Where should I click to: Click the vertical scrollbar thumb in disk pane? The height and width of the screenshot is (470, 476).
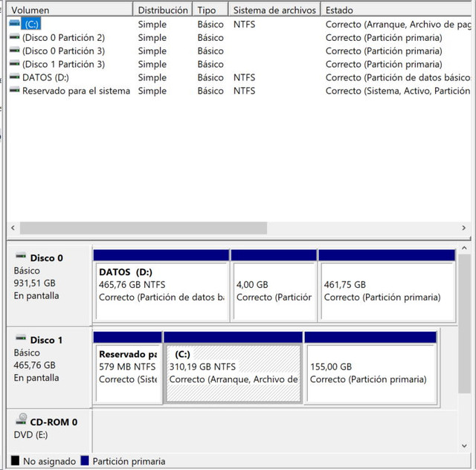464,324
